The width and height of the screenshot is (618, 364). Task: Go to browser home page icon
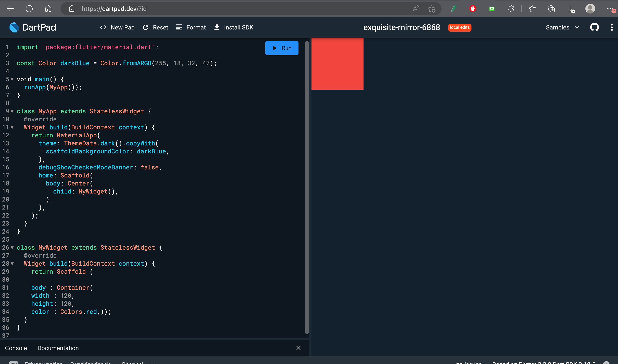pyautogui.click(x=48, y=9)
